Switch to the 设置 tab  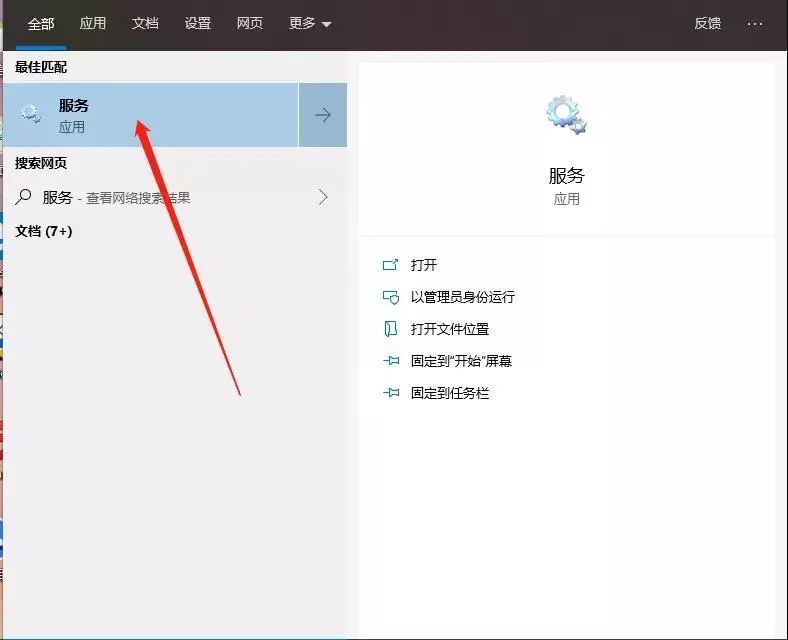(x=198, y=24)
